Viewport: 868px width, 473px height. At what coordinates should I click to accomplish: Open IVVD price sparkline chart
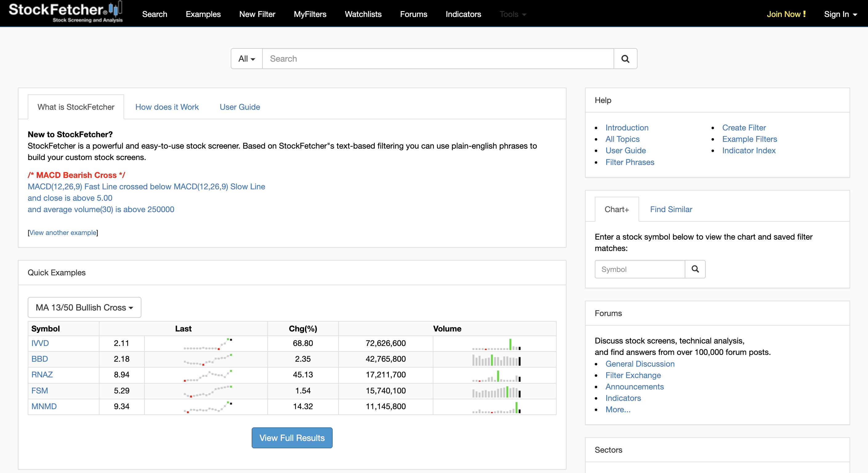208,344
